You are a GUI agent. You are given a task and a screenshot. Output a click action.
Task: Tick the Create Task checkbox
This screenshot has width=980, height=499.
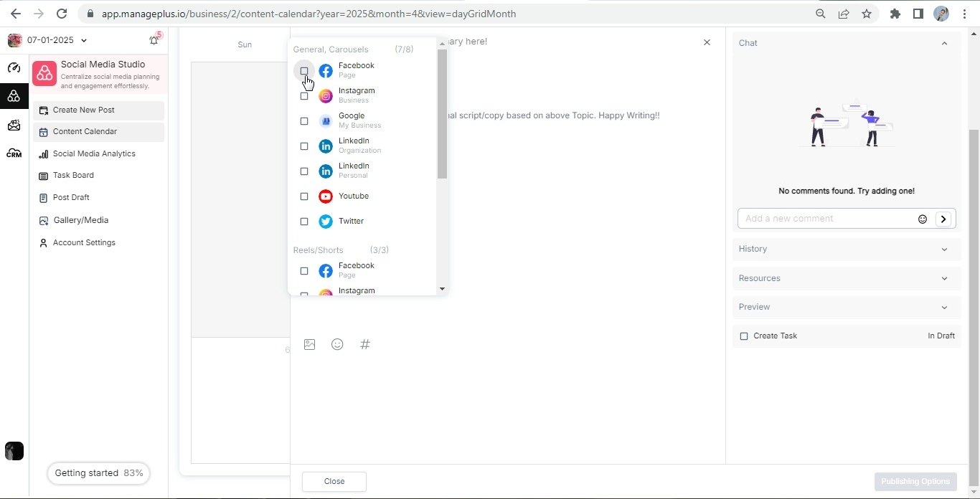point(744,336)
